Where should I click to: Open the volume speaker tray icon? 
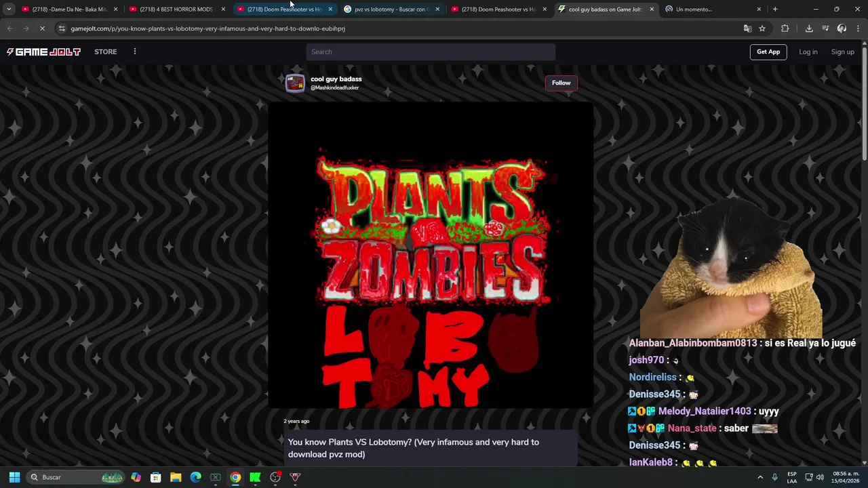pyautogui.click(x=820, y=477)
